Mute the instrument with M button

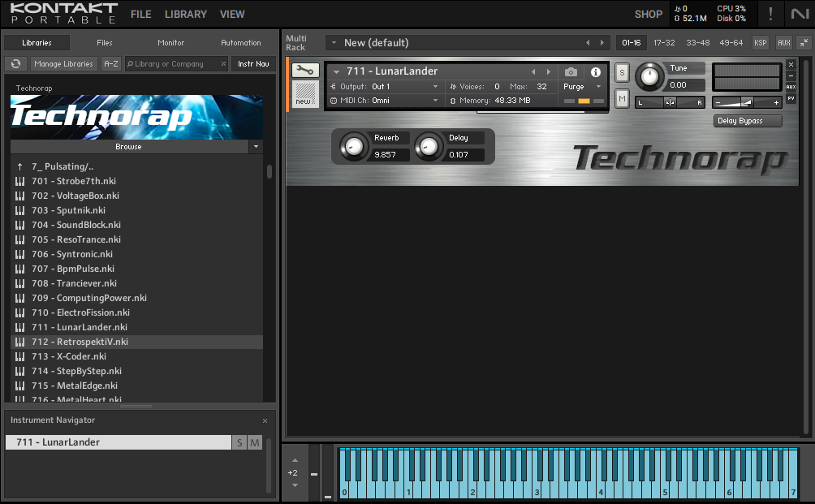click(622, 98)
